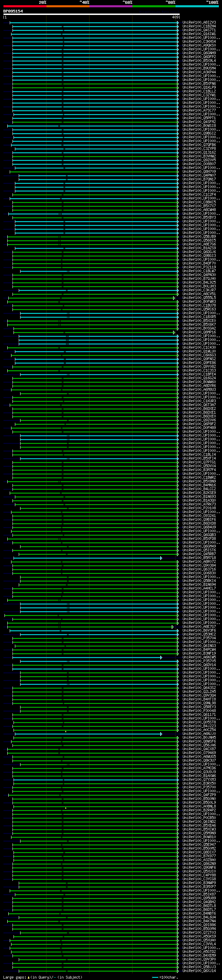Image resolution: width=222 pixels, height=980 pixels.
Task: Click hit UniRef100_B3VHW2
Action: [x=199, y=156]
